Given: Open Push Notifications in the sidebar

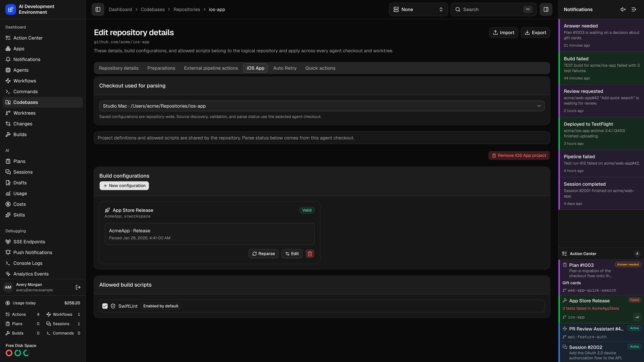Looking at the screenshot, I should [x=43, y=253].
